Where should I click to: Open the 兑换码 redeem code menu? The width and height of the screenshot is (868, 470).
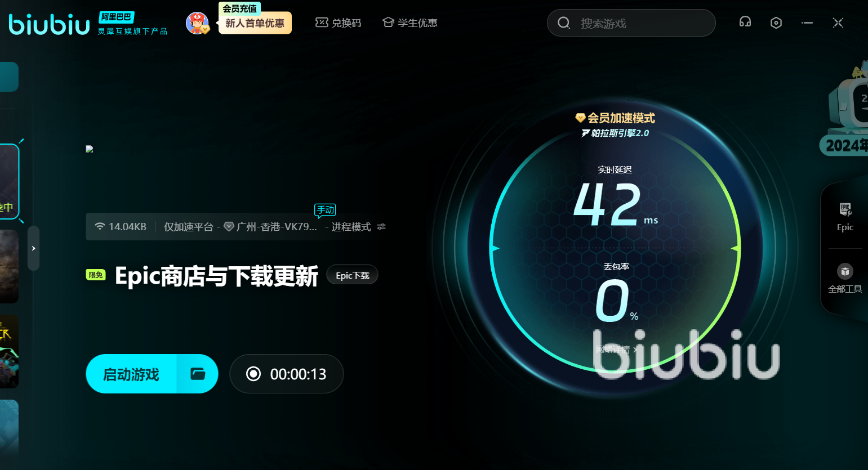click(x=339, y=23)
